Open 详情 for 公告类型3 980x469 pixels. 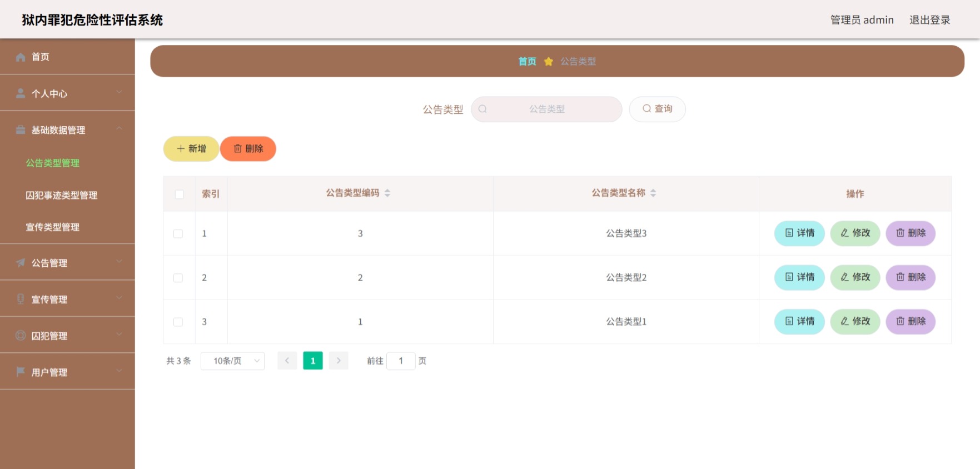799,233
